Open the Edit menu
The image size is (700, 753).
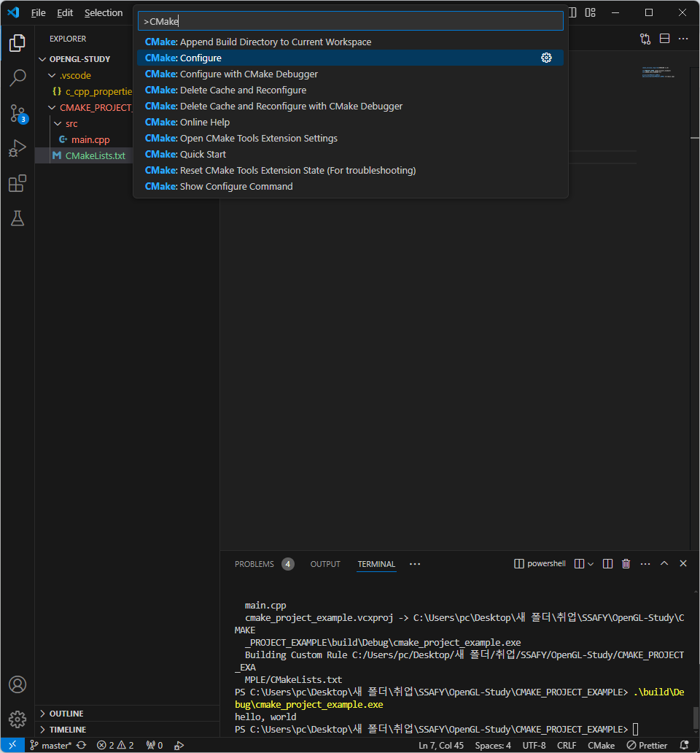pos(65,13)
